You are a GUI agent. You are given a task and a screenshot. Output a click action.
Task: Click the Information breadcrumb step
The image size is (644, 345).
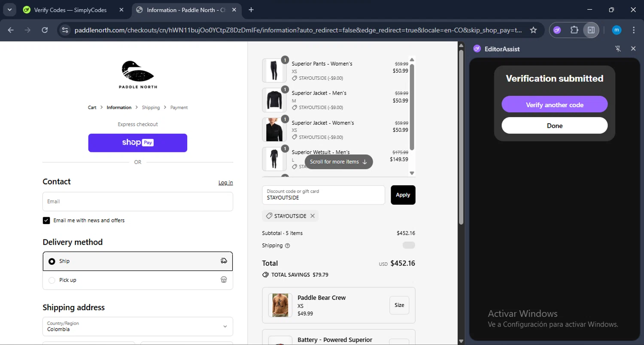pos(119,107)
